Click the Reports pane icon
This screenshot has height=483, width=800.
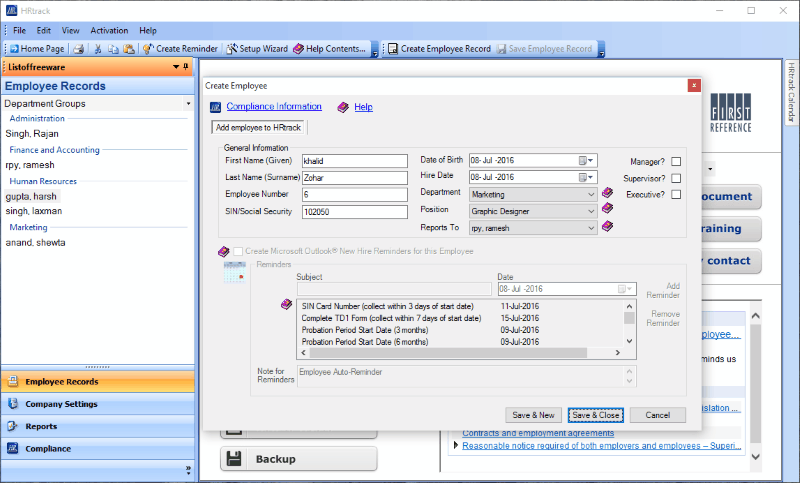[x=13, y=426]
